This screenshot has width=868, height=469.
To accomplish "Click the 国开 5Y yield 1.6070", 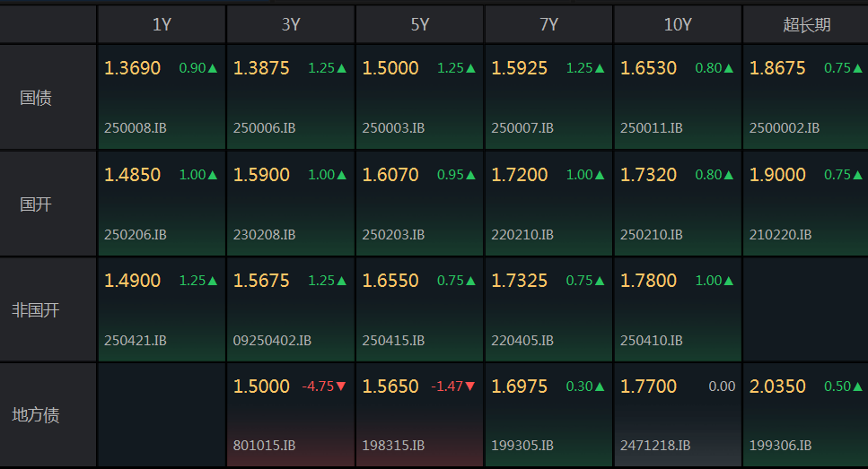I will click(x=390, y=175).
